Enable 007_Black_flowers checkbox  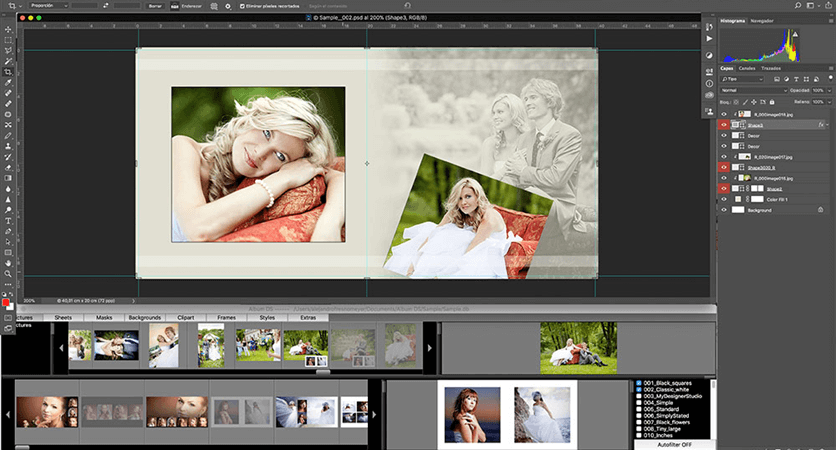click(639, 422)
